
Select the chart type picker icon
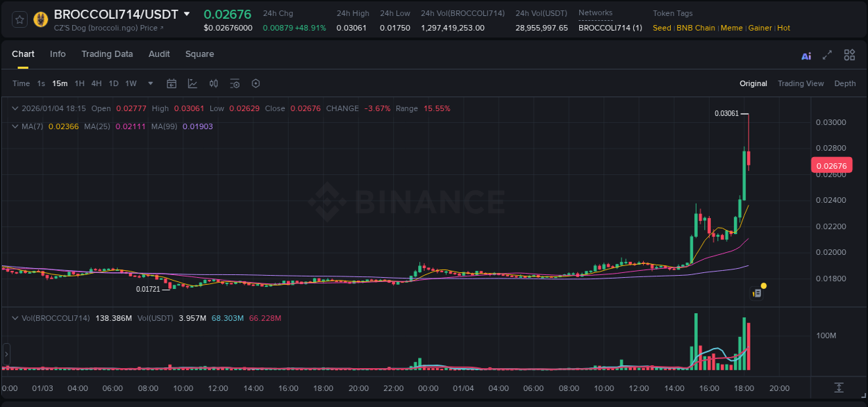tap(192, 83)
